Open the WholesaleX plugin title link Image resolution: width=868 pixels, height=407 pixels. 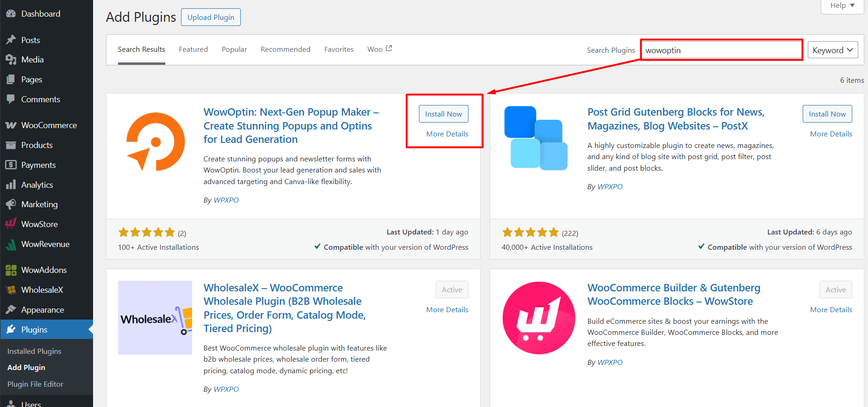coord(285,308)
